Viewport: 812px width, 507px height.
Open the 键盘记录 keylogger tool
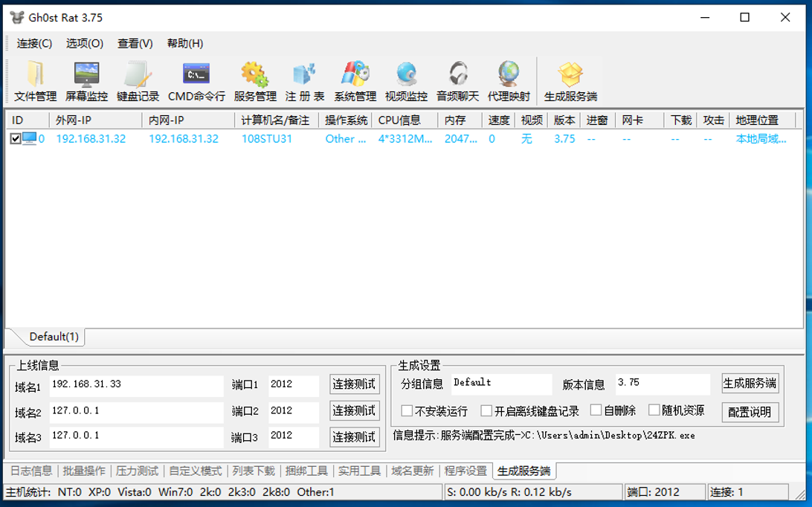click(138, 81)
